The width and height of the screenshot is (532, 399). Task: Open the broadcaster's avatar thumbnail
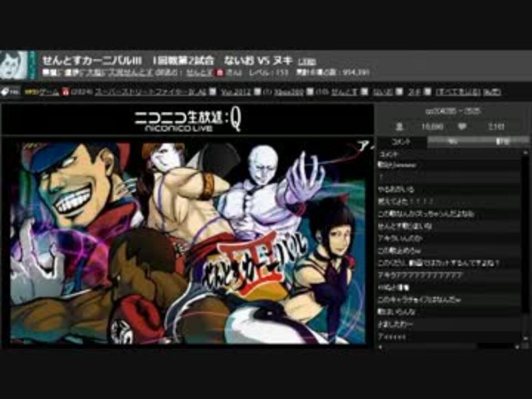tap(13, 65)
